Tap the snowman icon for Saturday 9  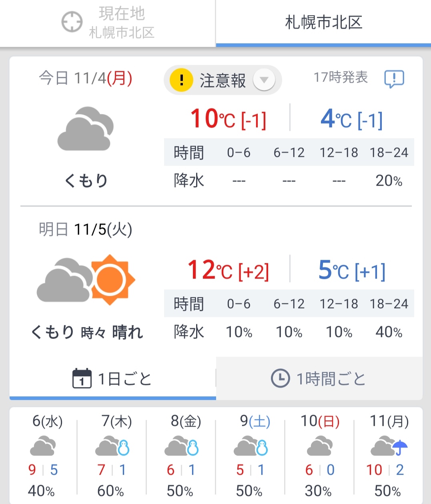(x=262, y=448)
